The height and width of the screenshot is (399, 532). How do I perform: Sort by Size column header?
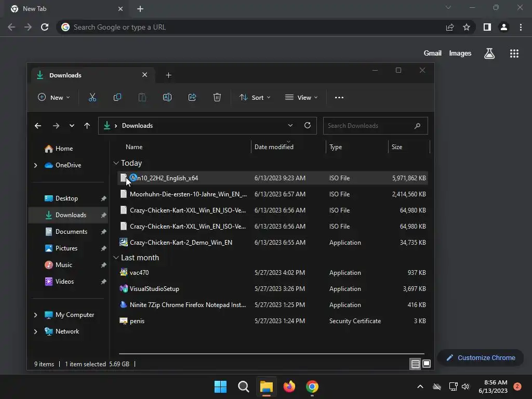396,147
